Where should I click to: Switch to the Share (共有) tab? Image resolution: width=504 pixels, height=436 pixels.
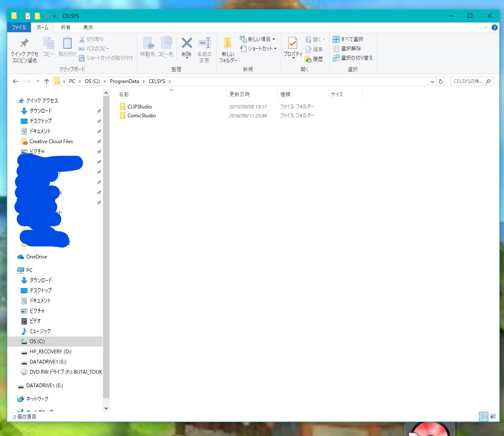tap(66, 28)
